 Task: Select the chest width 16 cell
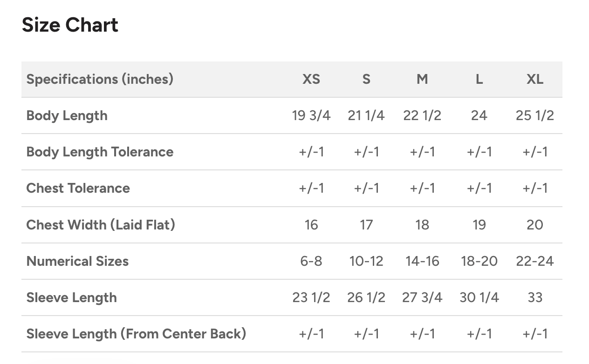(311, 225)
